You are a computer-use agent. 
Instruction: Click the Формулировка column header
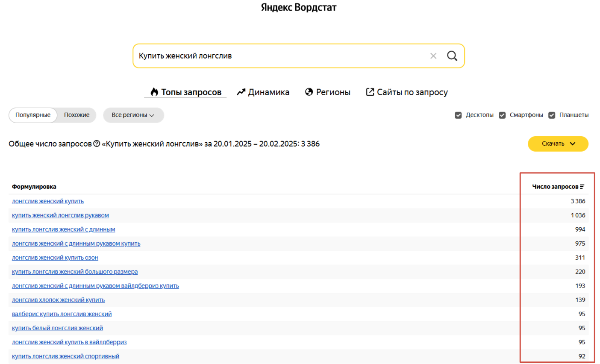tap(34, 187)
